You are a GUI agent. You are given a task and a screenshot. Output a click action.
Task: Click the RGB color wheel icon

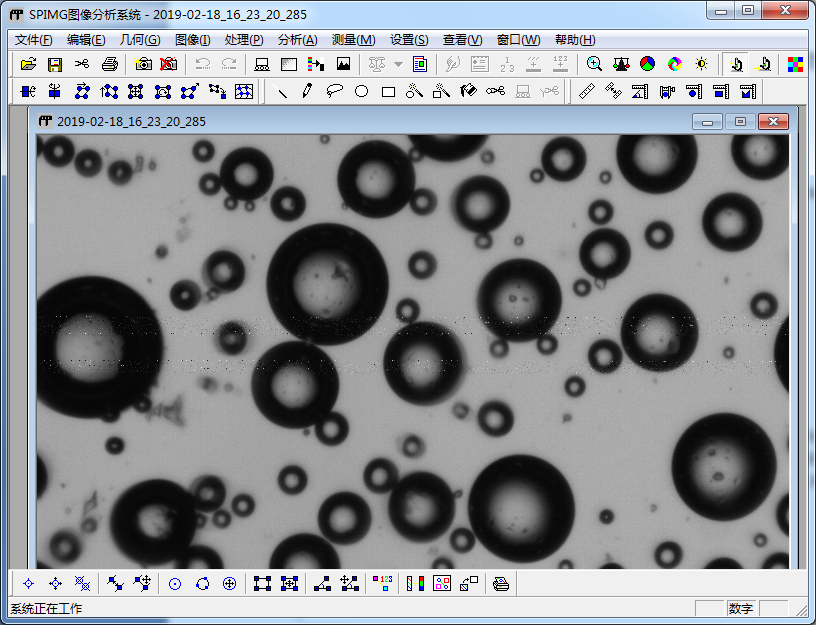[648, 64]
